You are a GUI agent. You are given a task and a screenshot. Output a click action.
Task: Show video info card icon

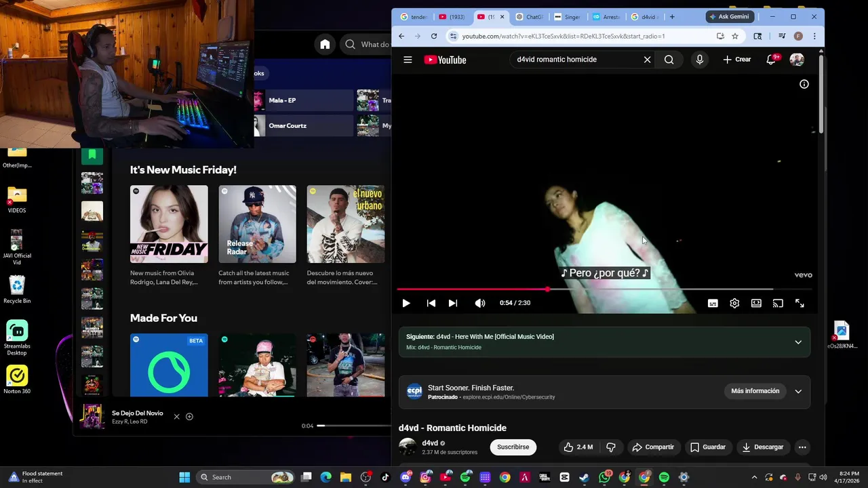pyautogui.click(x=804, y=84)
